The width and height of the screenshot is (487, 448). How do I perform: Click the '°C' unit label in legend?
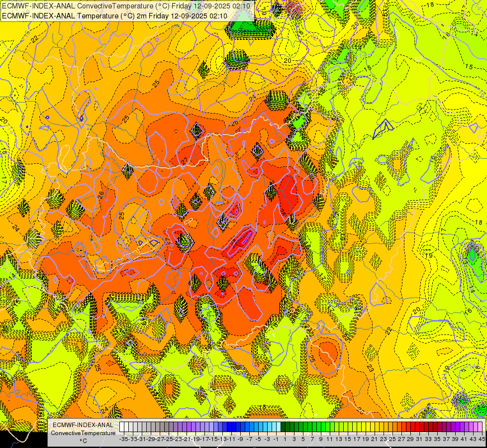(x=83, y=441)
